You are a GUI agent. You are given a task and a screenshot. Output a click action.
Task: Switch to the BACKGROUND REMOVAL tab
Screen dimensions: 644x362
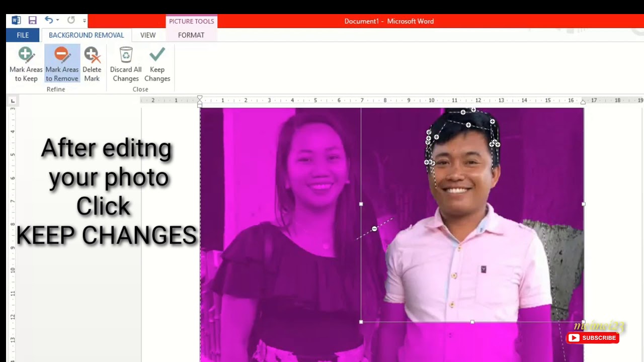86,35
